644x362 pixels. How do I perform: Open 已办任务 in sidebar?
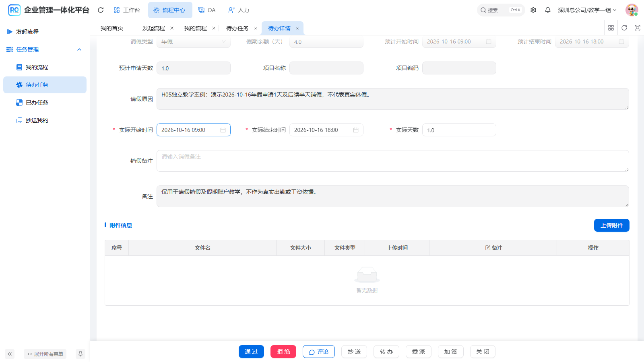[45, 103]
